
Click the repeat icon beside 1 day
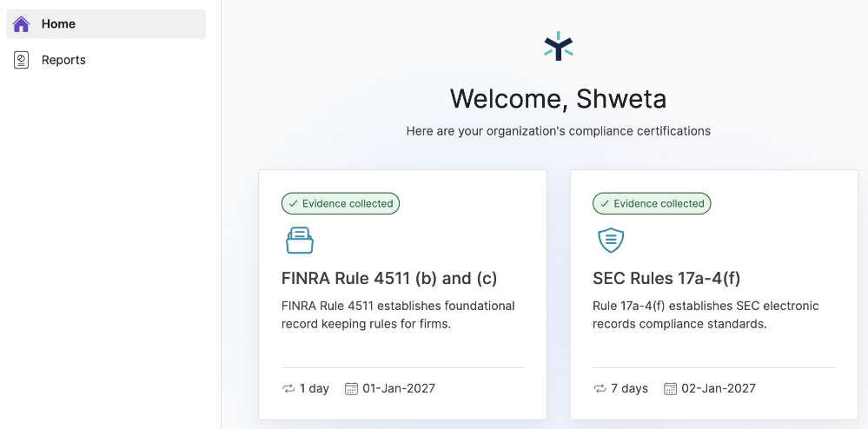(x=288, y=388)
